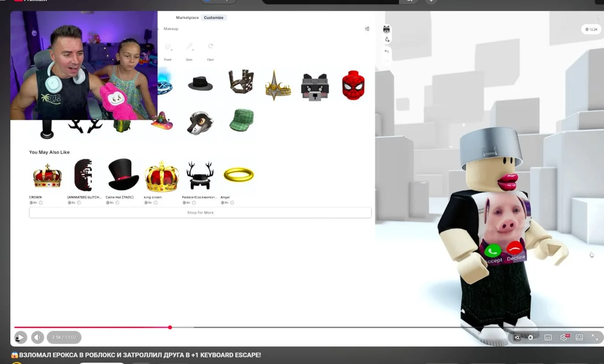The width and height of the screenshot is (604, 364).
Task: Click the info icon under CROWN price
Action: (41, 203)
